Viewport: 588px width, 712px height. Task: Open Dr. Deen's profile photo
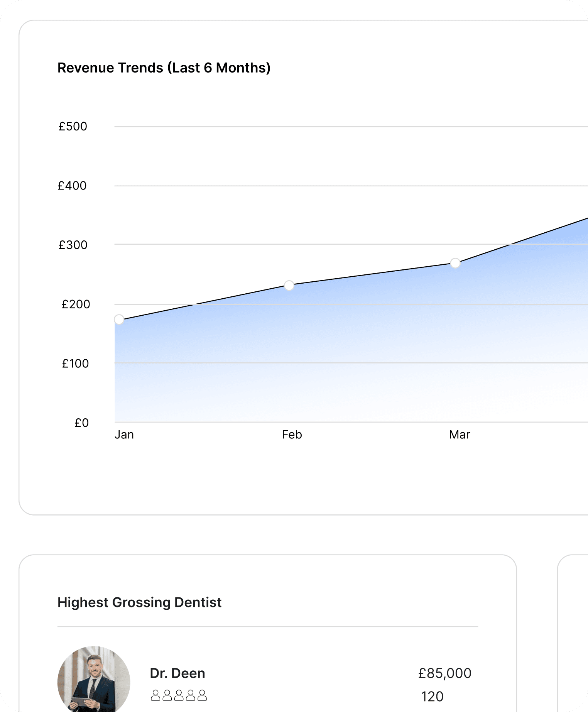(x=94, y=679)
